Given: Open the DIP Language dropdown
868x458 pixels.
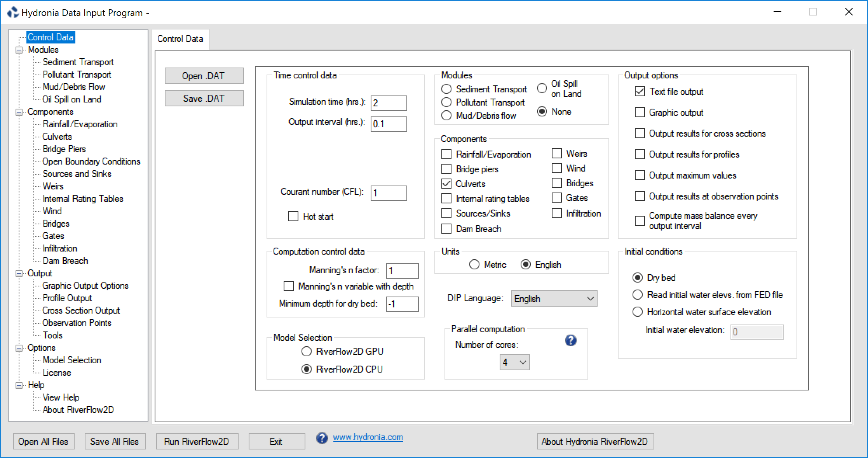Looking at the screenshot, I should point(554,298).
